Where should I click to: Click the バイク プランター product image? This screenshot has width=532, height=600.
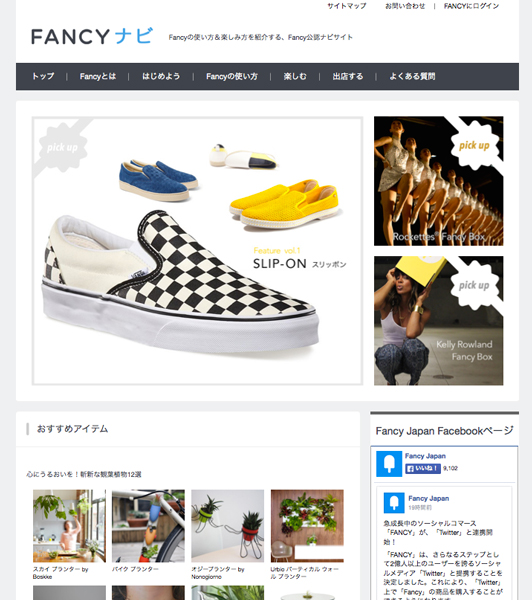[x=148, y=526]
